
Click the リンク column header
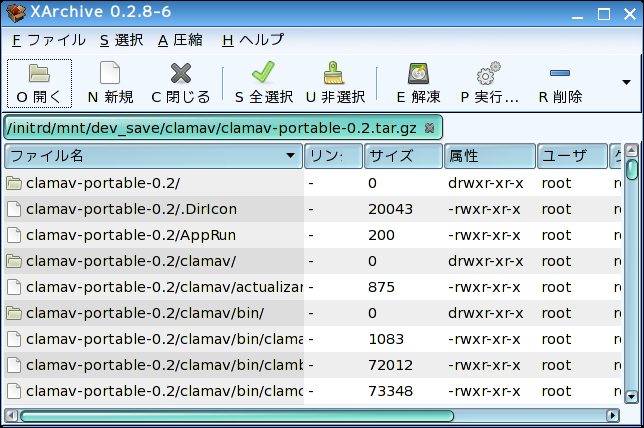(x=333, y=156)
